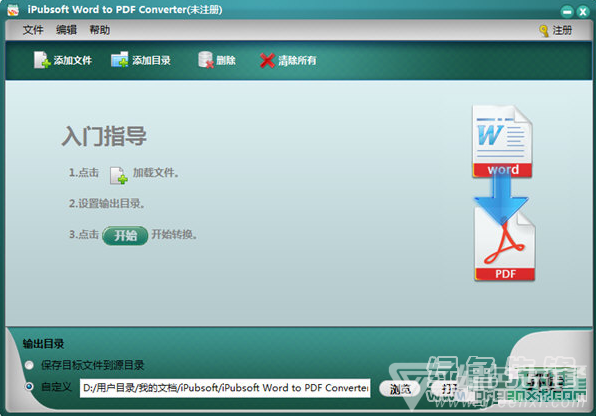The width and height of the screenshot is (596, 416).
Task: Select the Custom (自定义) output radio option
Action: (x=29, y=387)
